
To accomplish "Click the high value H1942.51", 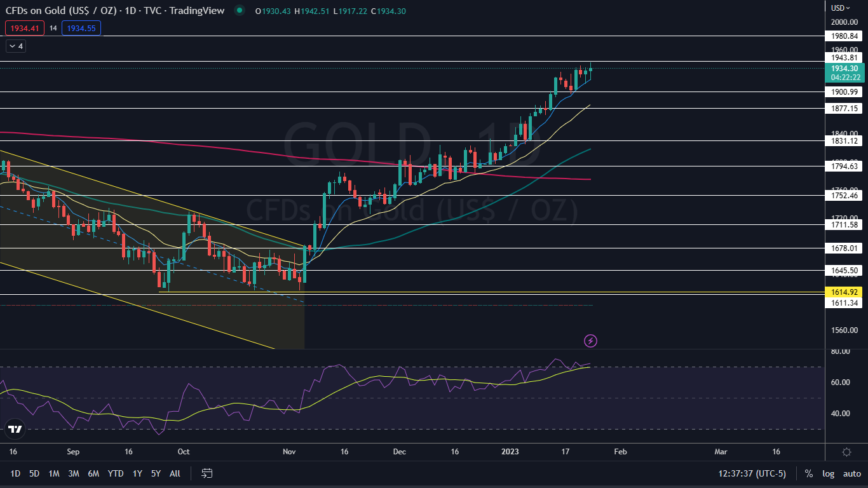I will coord(313,11).
